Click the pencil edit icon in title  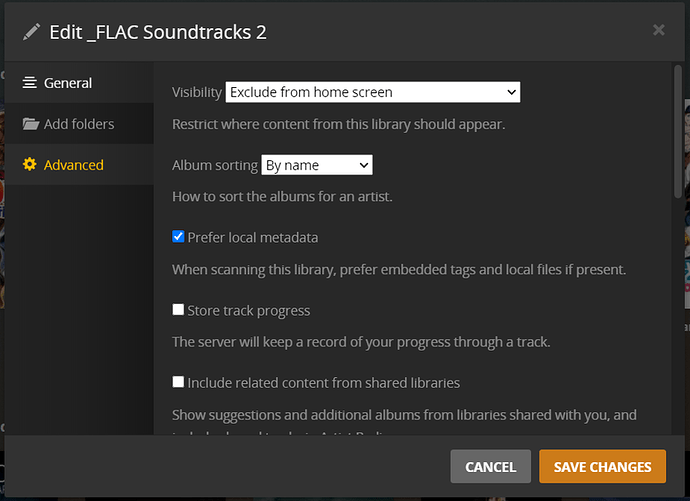pyautogui.click(x=30, y=31)
